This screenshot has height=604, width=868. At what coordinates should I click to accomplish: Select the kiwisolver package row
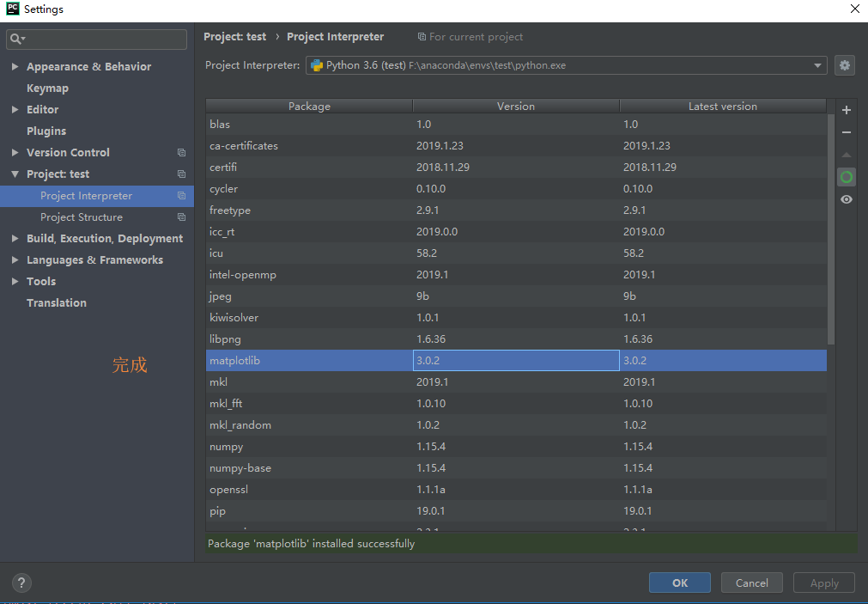click(x=516, y=318)
